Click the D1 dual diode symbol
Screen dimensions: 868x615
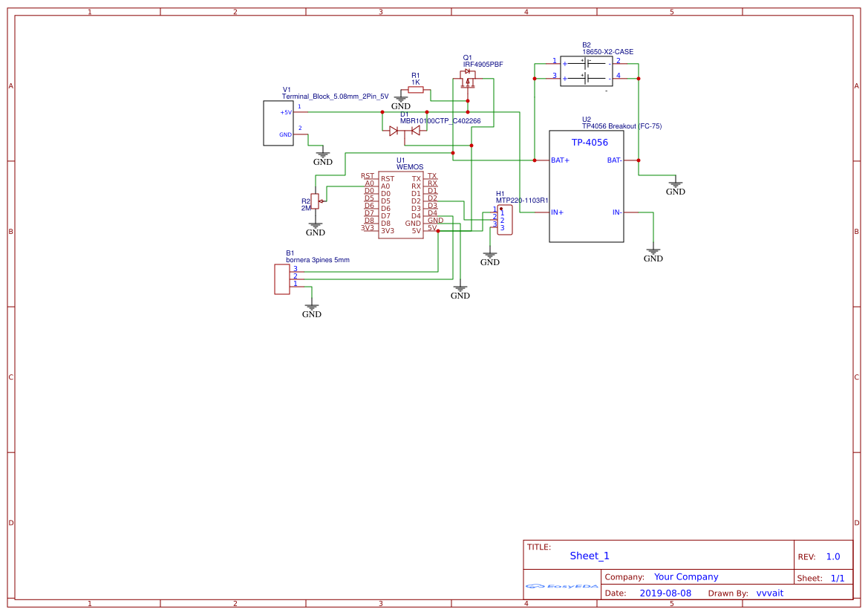pos(404,131)
